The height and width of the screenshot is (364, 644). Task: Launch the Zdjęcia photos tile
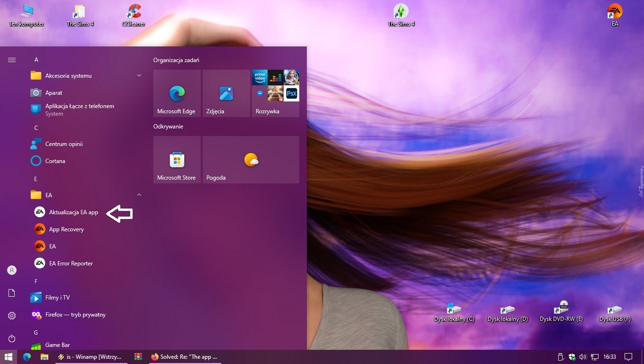[226, 93]
